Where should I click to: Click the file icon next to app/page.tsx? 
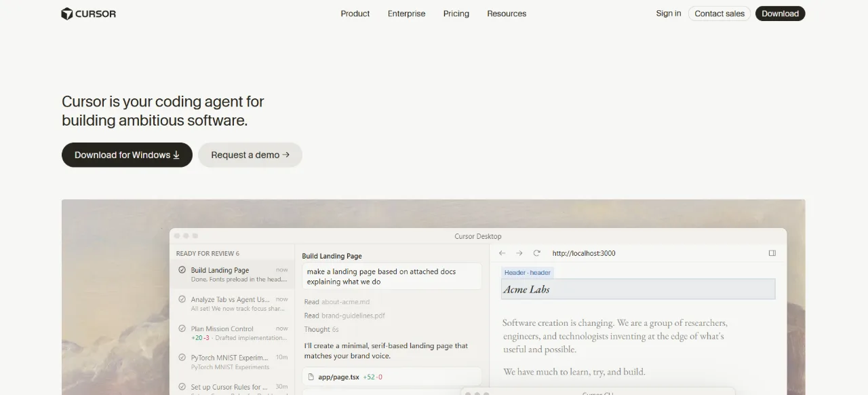coord(311,377)
